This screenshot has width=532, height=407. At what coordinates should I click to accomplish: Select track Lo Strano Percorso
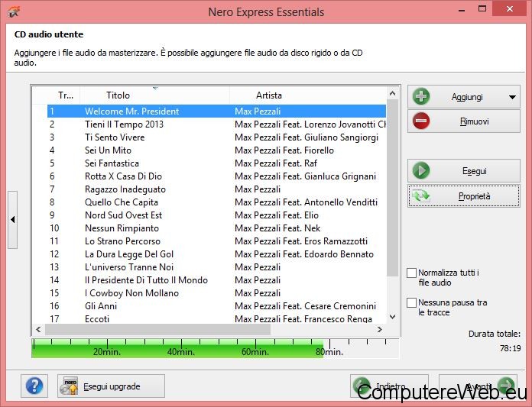[216, 241]
